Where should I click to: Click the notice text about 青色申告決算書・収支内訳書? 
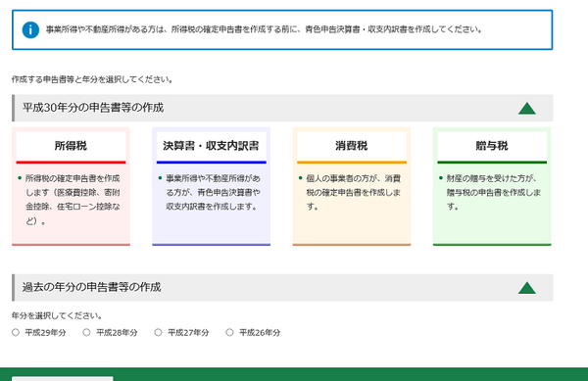[265, 29]
